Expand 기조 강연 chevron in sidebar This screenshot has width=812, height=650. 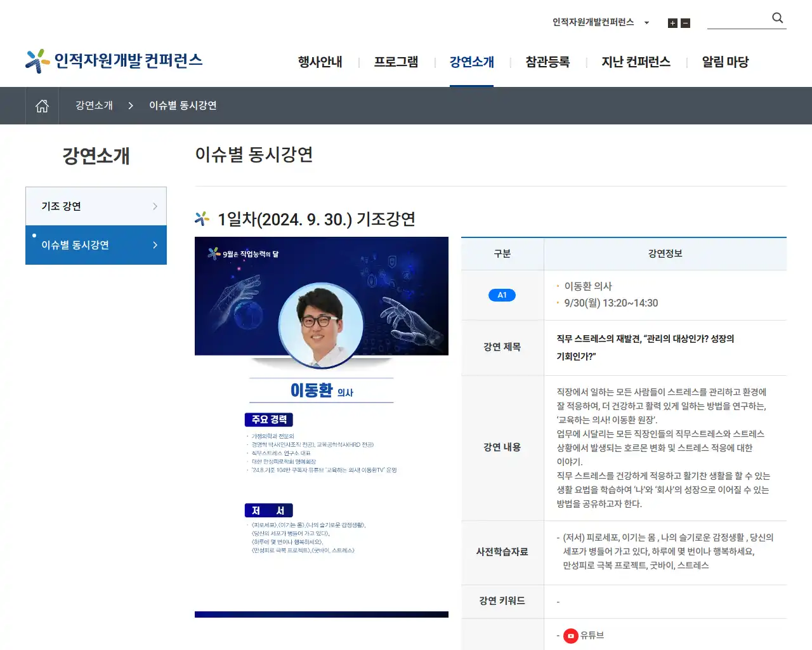coord(155,206)
